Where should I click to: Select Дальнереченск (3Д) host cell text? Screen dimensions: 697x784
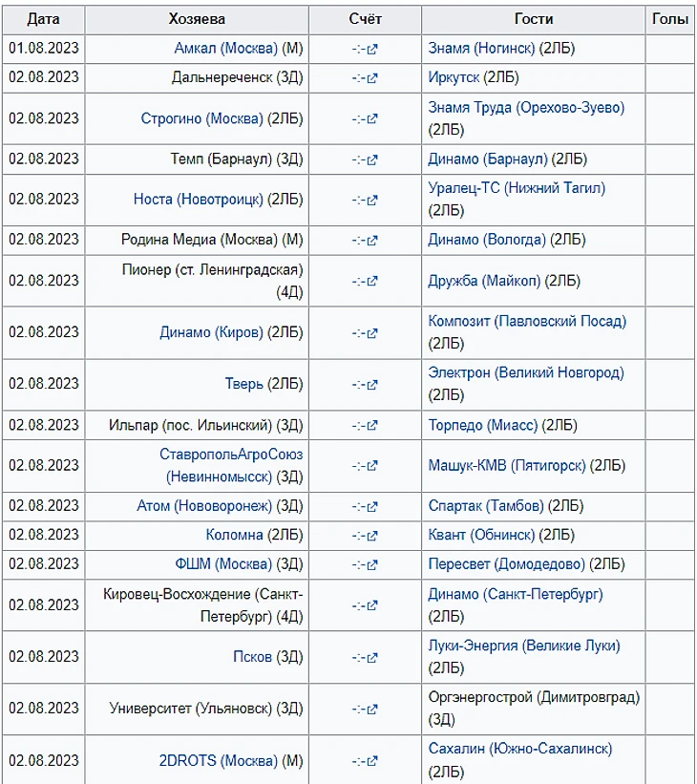coord(238,77)
